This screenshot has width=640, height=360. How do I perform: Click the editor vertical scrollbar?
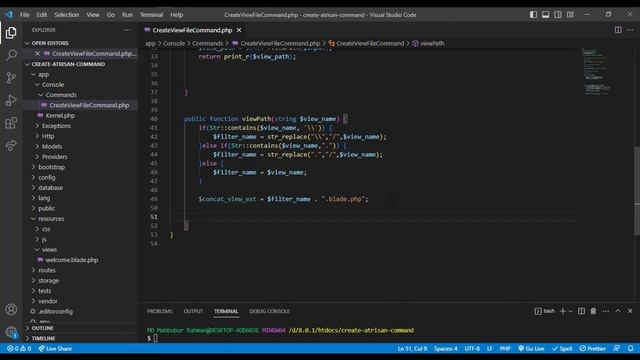pyautogui.click(x=637, y=191)
